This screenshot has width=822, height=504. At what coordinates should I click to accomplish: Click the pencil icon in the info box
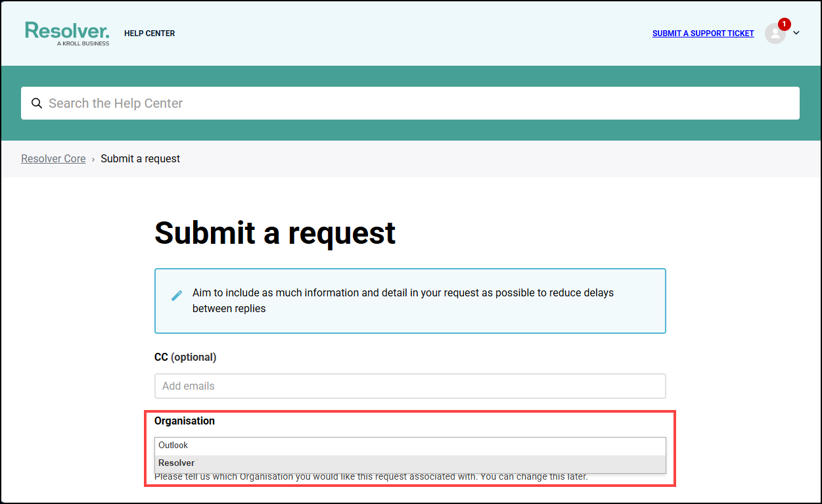177,296
